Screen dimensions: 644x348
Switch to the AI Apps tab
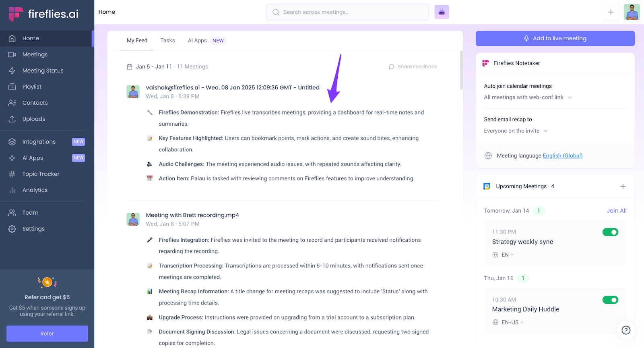(197, 40)
